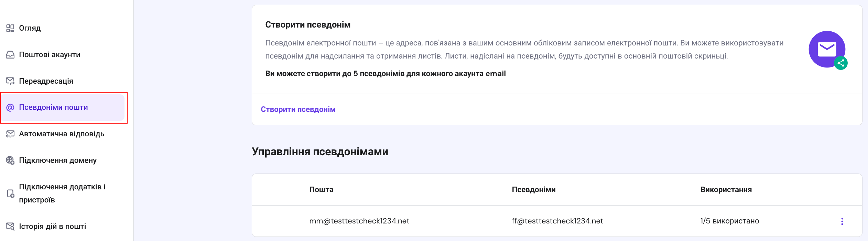The height and width of the screenshot is (241, 868).
Task: Go to Поштові акаунти in the sidebar
Action: [50, 55]
